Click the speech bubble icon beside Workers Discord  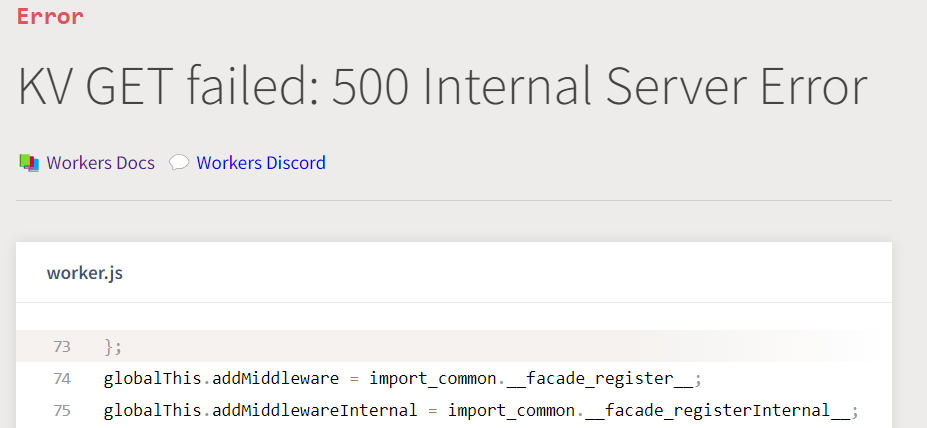pyautogui.click(x=179, y=162)
